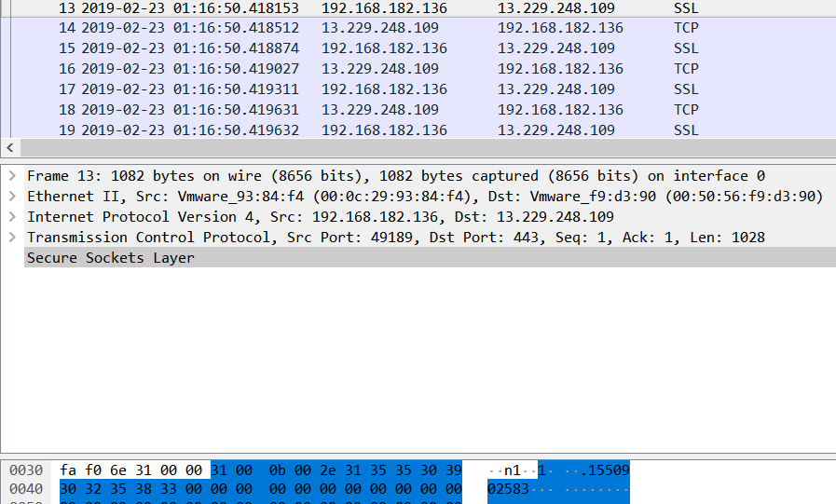
Task: Click hex offset 0030 in bytes pane
Action: pyautogui.click(x=26, y=470)
